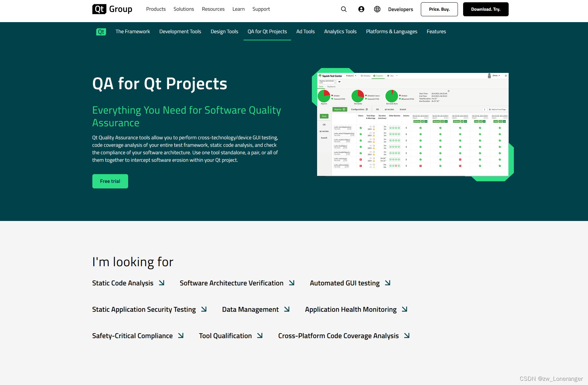588x385 pixels.
Task: Click arrow icon next to Tool Qualification
Action: tap(260, 336)
